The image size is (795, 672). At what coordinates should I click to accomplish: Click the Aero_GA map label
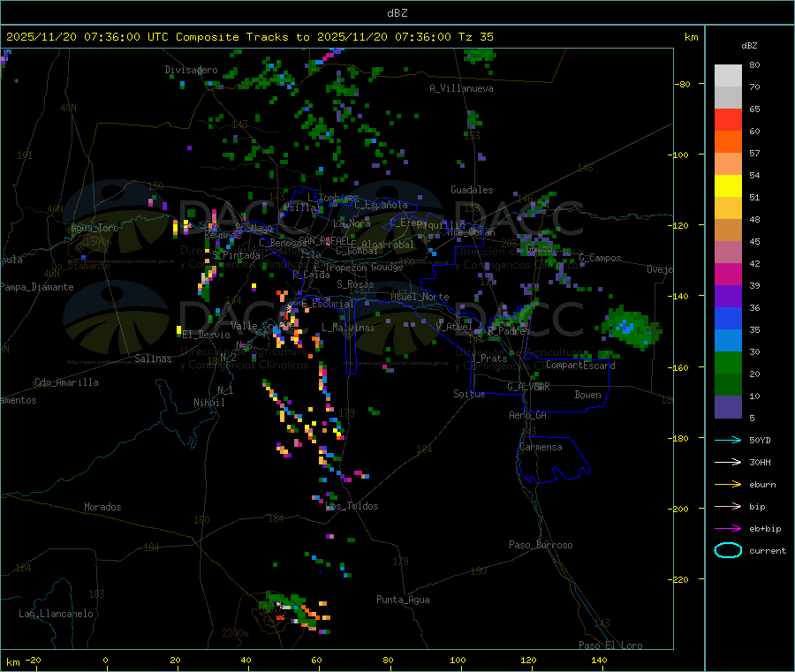point(528,415)
